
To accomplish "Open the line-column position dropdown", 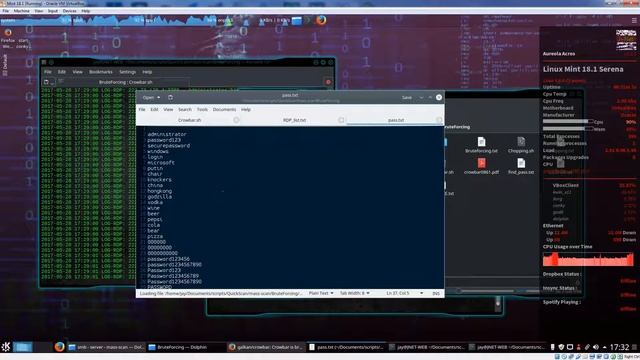I will point(404,293).
